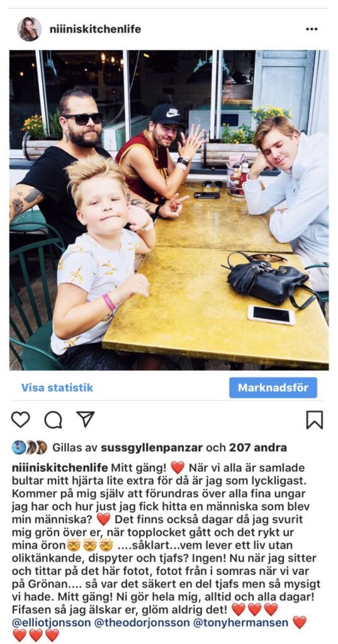
Task: Click Visa statistik link
Action: 57,387
